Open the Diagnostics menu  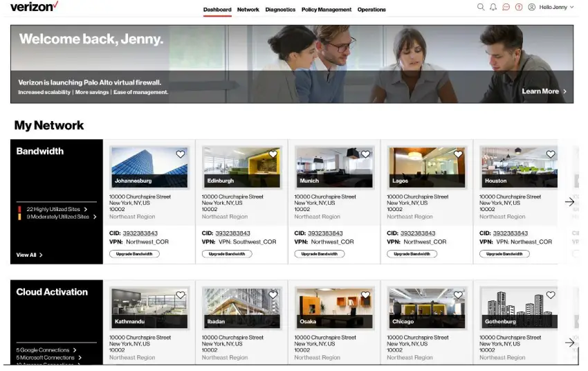(280, 10)
